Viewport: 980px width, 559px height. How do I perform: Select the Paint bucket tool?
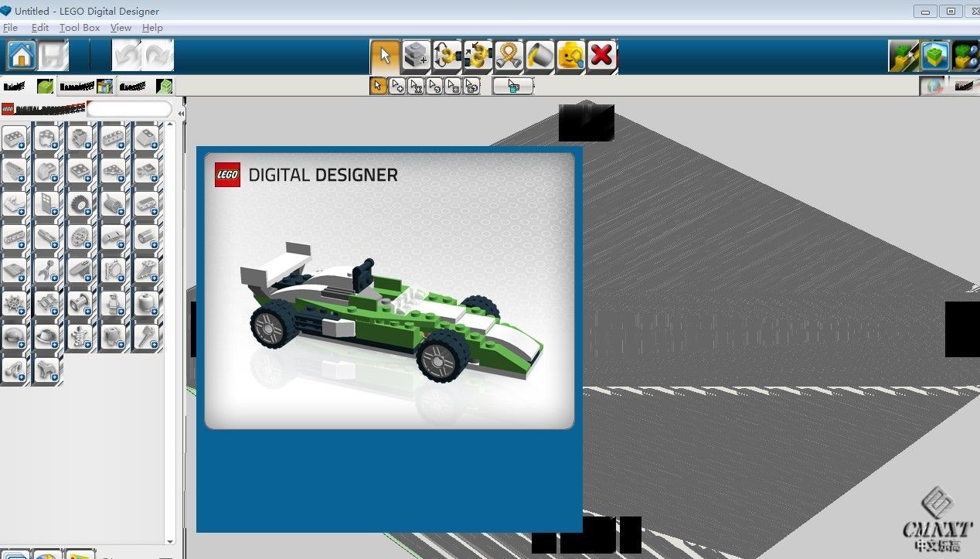(x=539, y=56)
